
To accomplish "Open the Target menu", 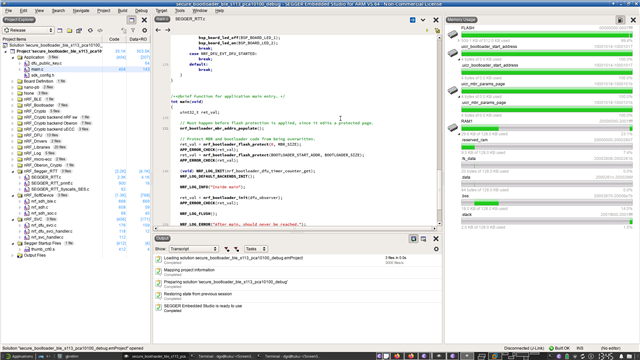I will pos(161,11).
